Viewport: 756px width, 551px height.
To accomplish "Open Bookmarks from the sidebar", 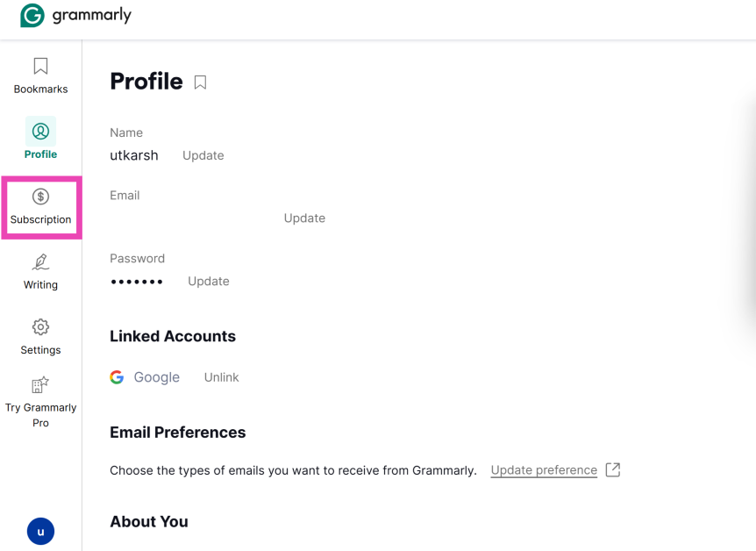I will pos(40,75).
